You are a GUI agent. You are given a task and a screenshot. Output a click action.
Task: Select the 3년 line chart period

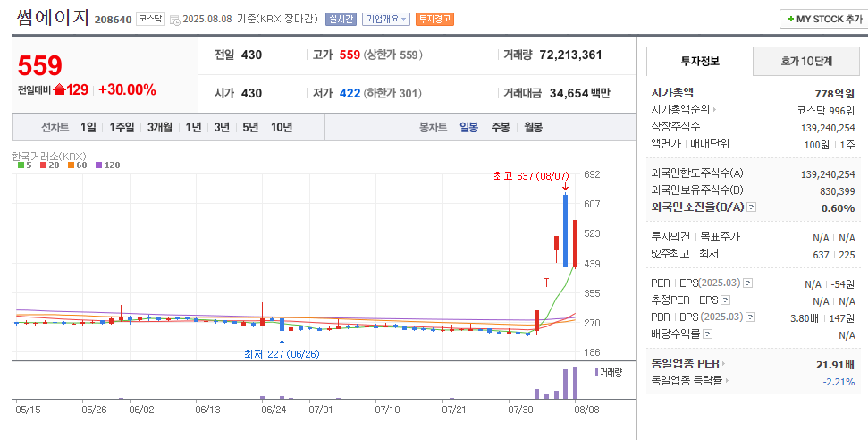(x=222, y=128)
